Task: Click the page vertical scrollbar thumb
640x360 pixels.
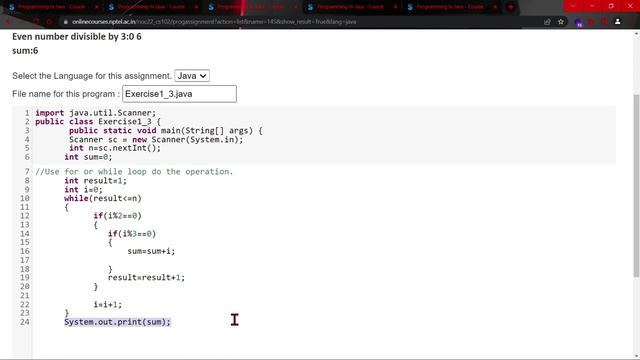Action: coord(636,186)
